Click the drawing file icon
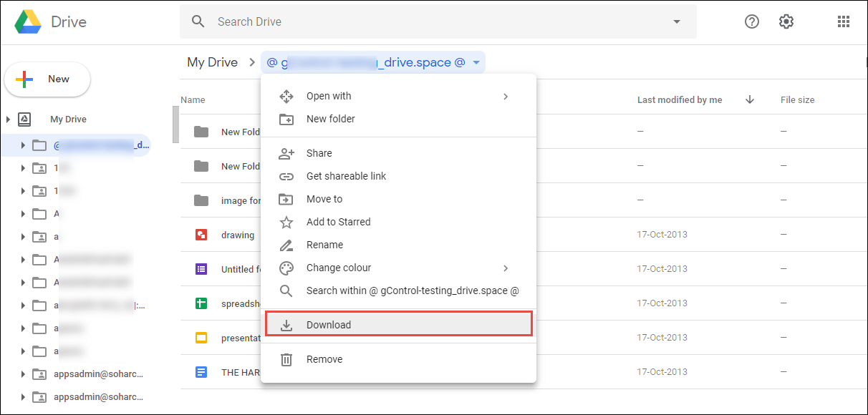The width and height of the screenshot is (868, 415). (x=201, y=235)
